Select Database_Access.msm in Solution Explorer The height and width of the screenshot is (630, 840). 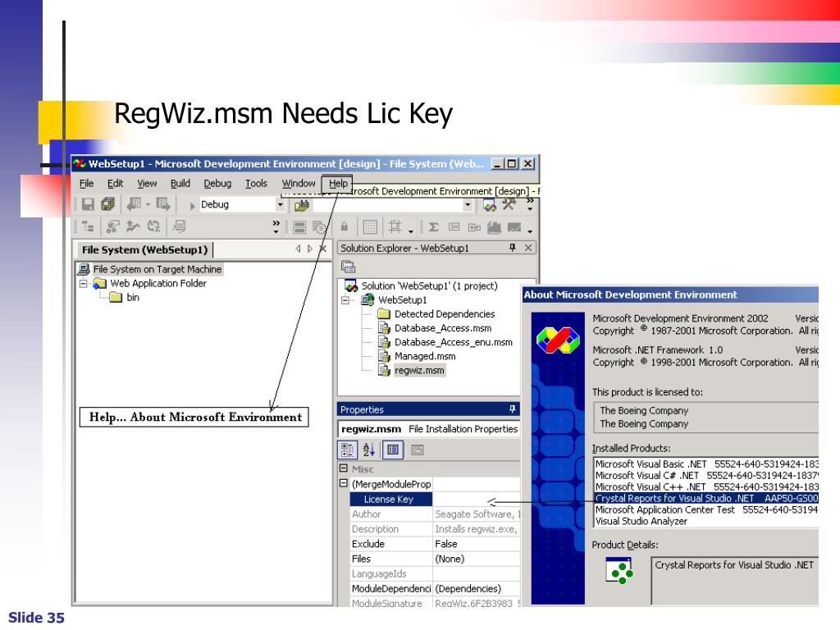[x=443, y=328]
